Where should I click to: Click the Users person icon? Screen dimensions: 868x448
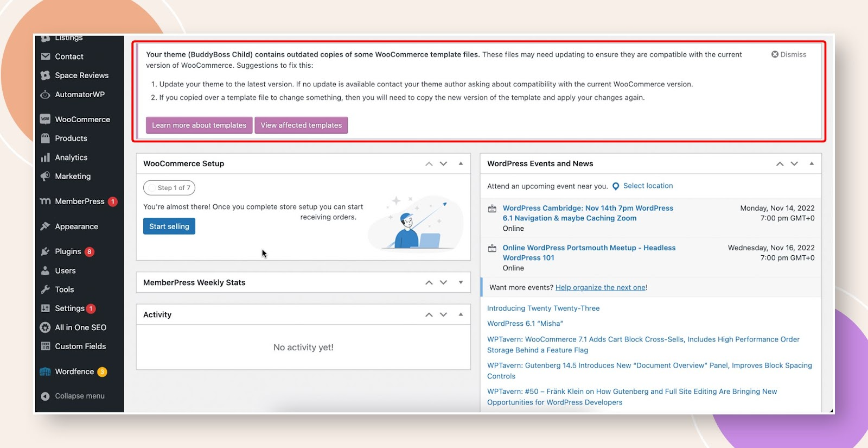pyautogui.click(x=45, y=270)
